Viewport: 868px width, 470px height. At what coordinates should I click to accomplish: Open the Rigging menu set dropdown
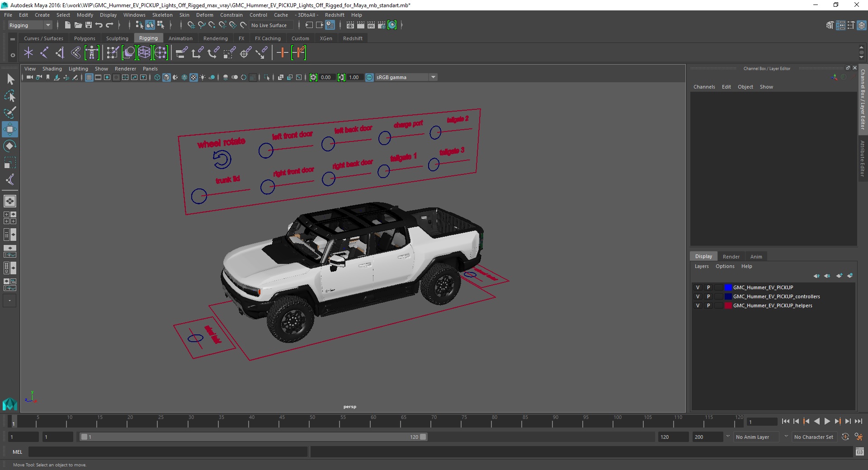click(47, 25)
